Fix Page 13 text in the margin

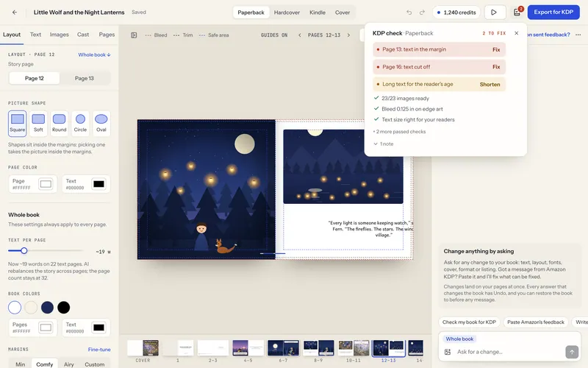tap(496, 49)
